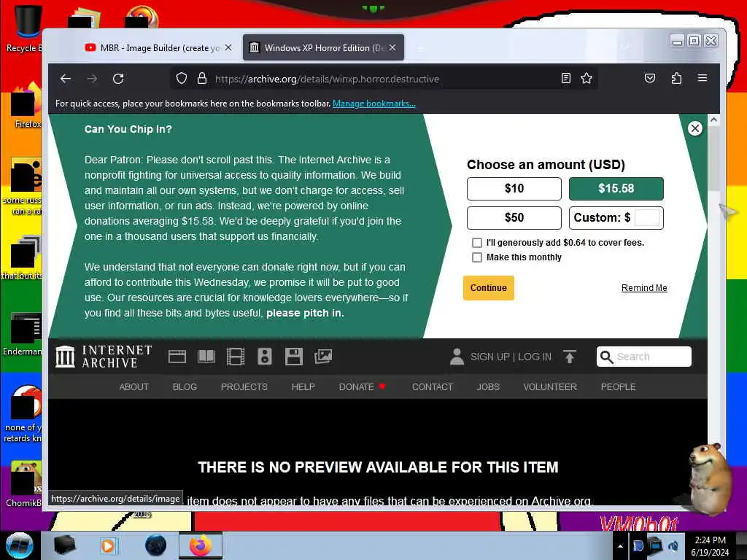Toggle reader view icon in address bar

tap(565, 78)
